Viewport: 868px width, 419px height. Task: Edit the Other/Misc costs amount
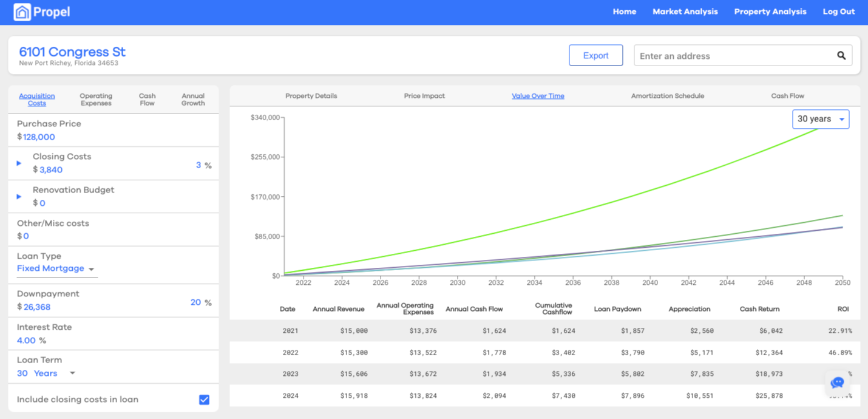pyautogui.click(x=26, y=236)
